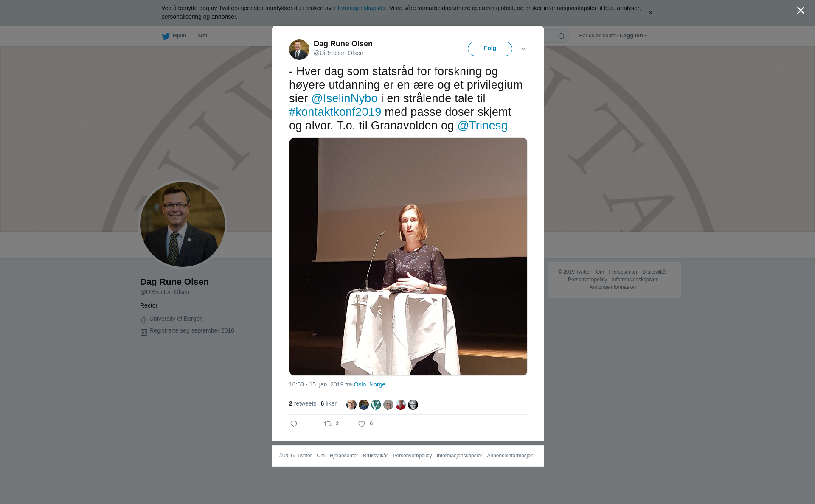The width and height of the screenshot is (815, 504).
Task: Open the @IselinNybo mention link
Action: (344, 98)
